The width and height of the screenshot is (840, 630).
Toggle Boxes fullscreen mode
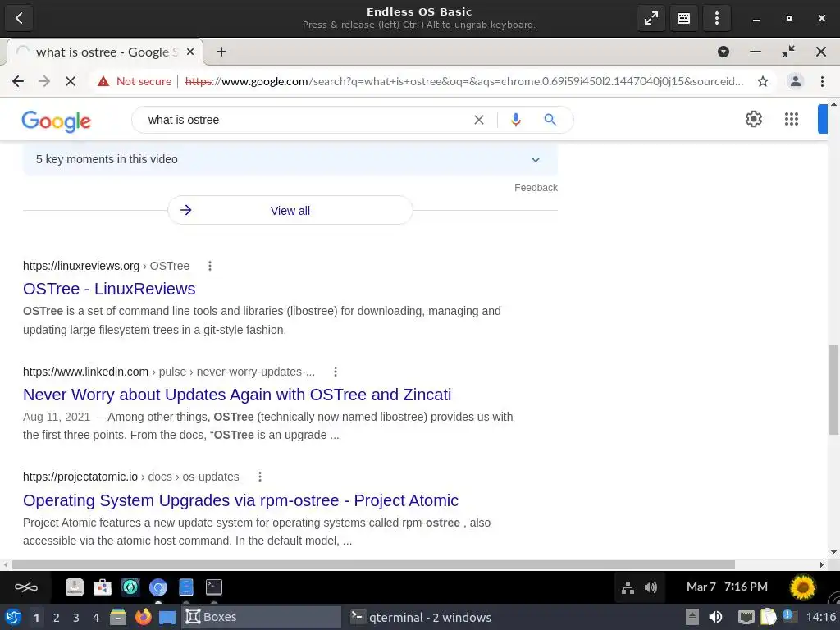point(651,18)
